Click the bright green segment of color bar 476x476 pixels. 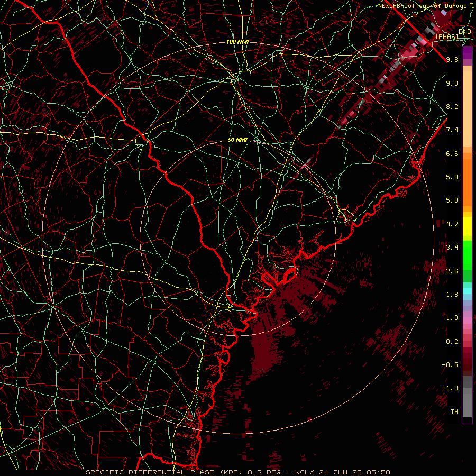pos(467,255)
